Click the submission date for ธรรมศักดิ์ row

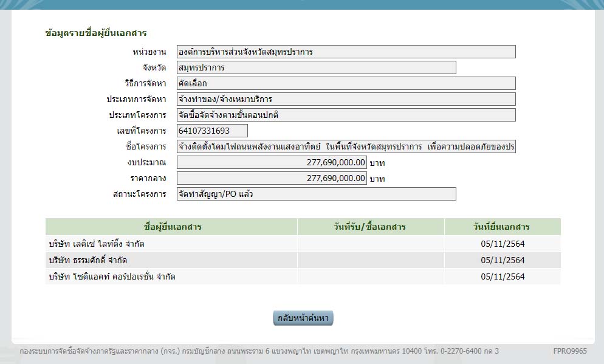point(502,260)
